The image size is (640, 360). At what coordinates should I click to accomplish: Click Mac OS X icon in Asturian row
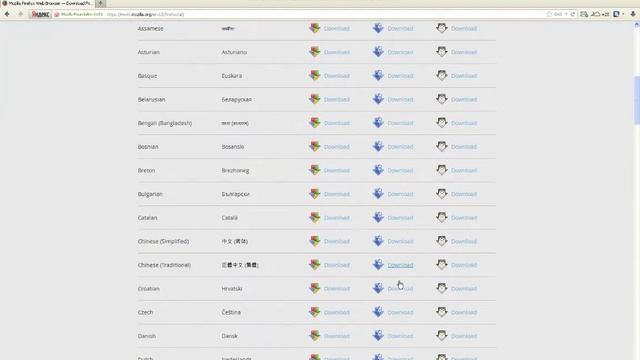pos(378,52)
